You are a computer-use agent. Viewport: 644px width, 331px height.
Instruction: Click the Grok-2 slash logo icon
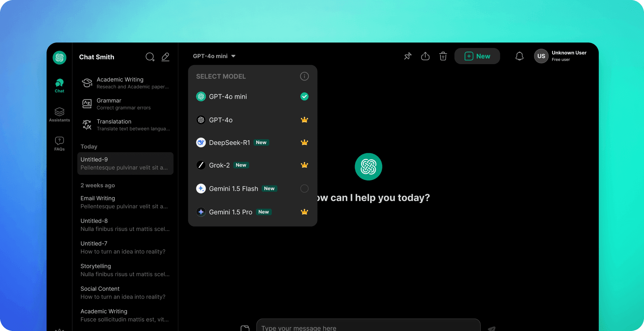[x=201, y=165]
